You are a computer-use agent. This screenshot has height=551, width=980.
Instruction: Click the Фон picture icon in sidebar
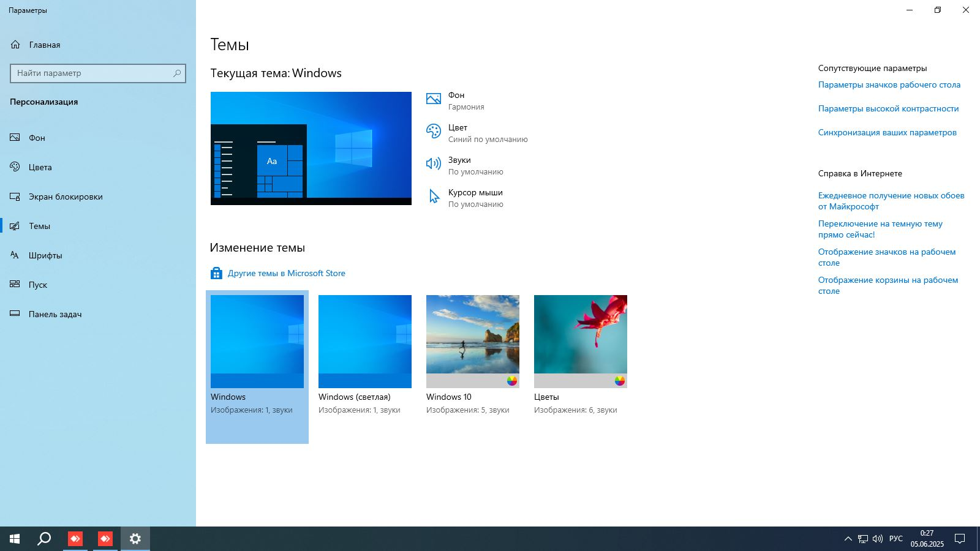pos(15,138)
